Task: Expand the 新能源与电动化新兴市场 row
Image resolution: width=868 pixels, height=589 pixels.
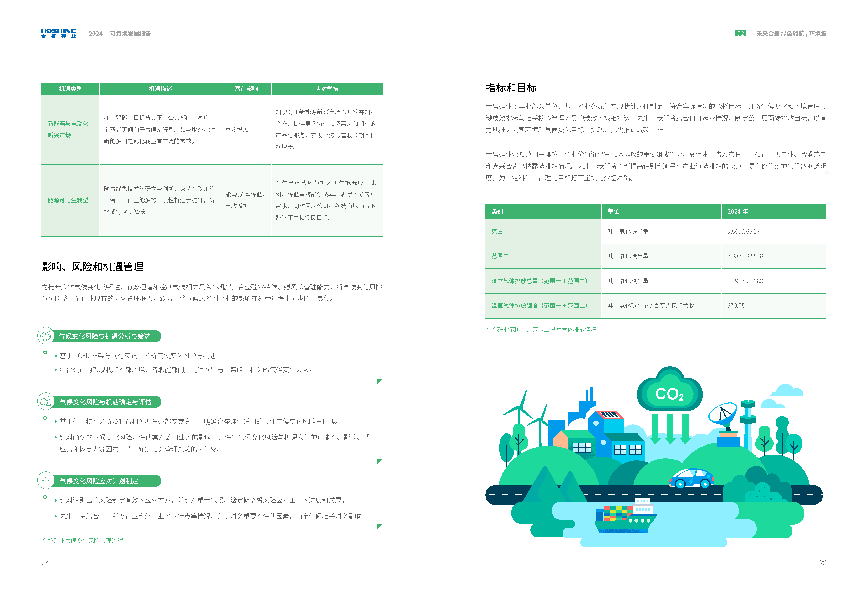Action: pyautogui.click(x=68, y=130)
